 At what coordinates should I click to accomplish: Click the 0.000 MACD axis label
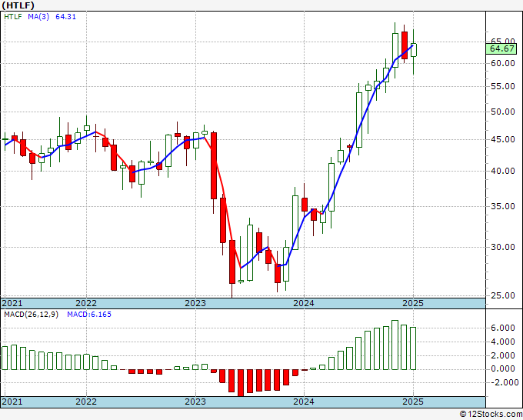(503, 369)
